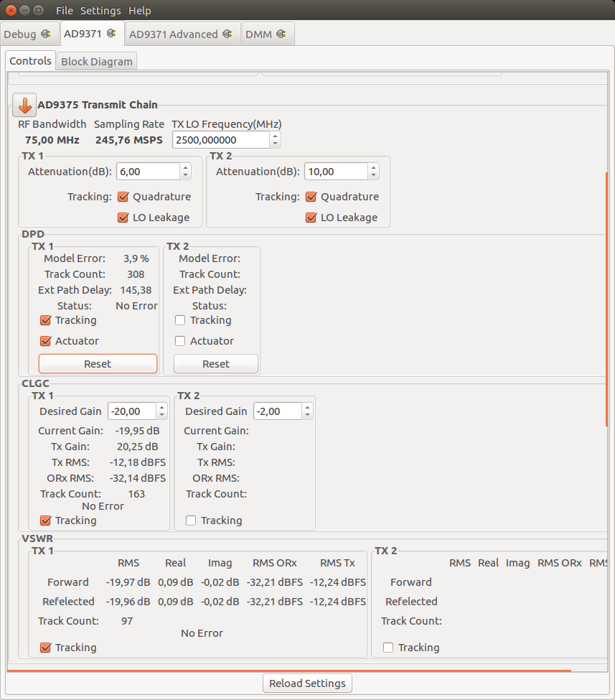Disable VSWR Tracking for TX 1
Viewport: 615px width, 700px height.
45,647
